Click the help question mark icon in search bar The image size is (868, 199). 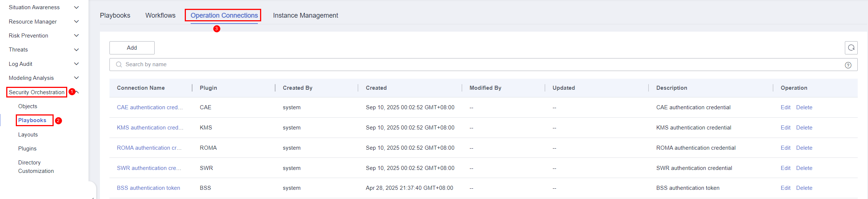(x=848, y=65)
